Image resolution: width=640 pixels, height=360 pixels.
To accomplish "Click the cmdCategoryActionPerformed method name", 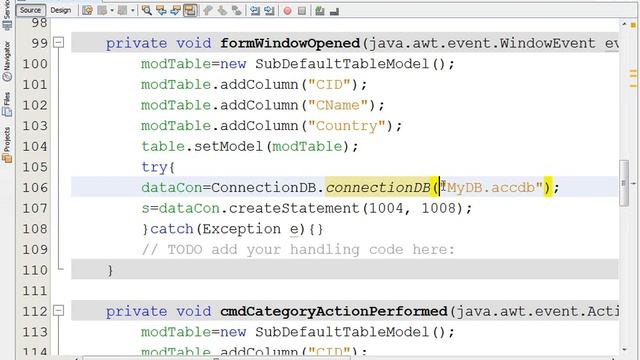I will 334,311.
